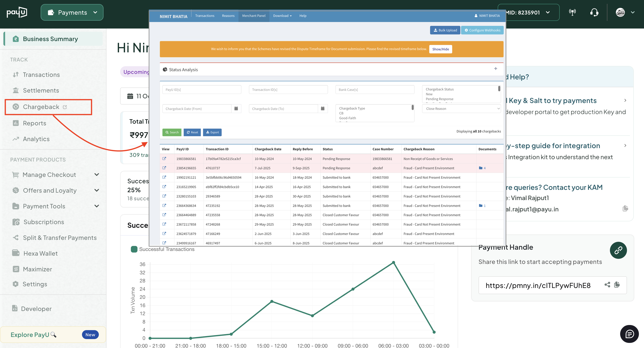Viewport: 644px width, 348px height.
Task: Open the chat widget bubble icon
Action: [629, 334]
